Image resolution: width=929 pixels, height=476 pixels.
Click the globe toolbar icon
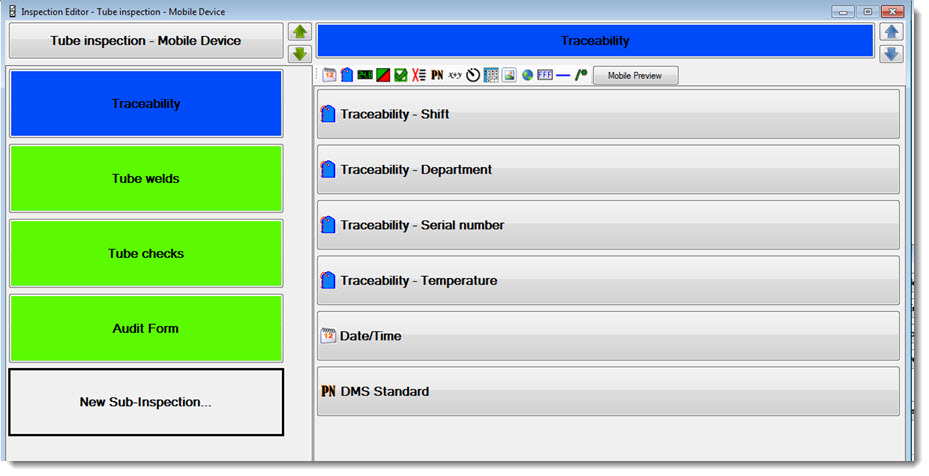click(x=527, y=75)
